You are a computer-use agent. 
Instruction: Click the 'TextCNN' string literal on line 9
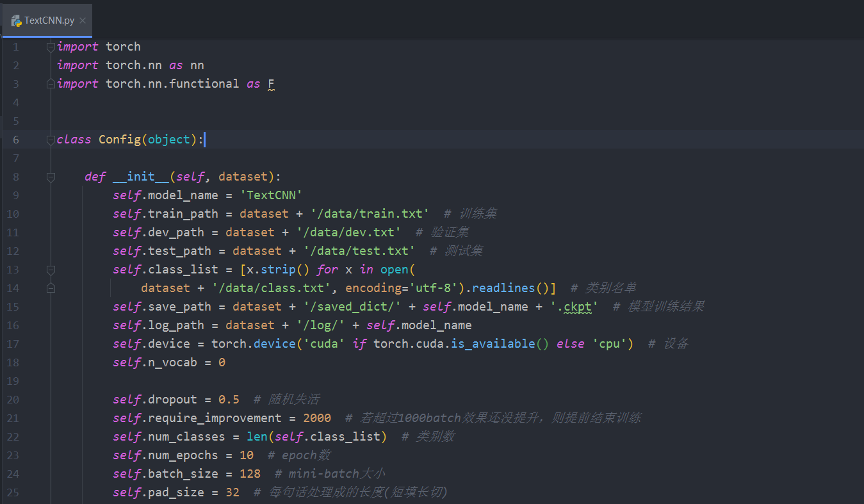coord(271,195)
